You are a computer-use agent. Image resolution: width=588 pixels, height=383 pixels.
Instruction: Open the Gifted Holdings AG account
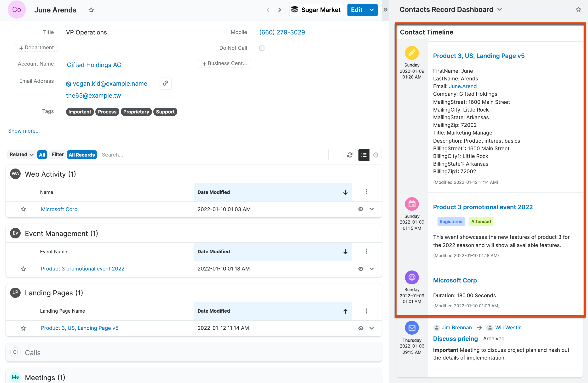pyautogui.click(x=94, y=65)
